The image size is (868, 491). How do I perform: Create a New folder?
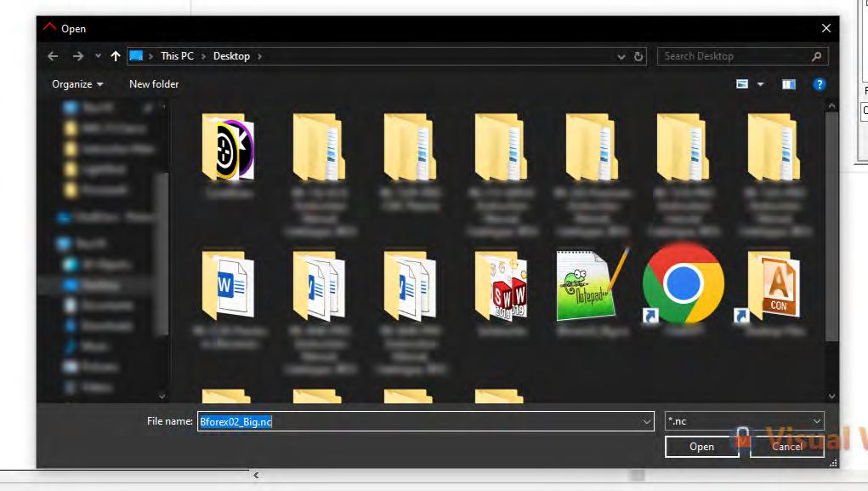(x=154, y=84)
